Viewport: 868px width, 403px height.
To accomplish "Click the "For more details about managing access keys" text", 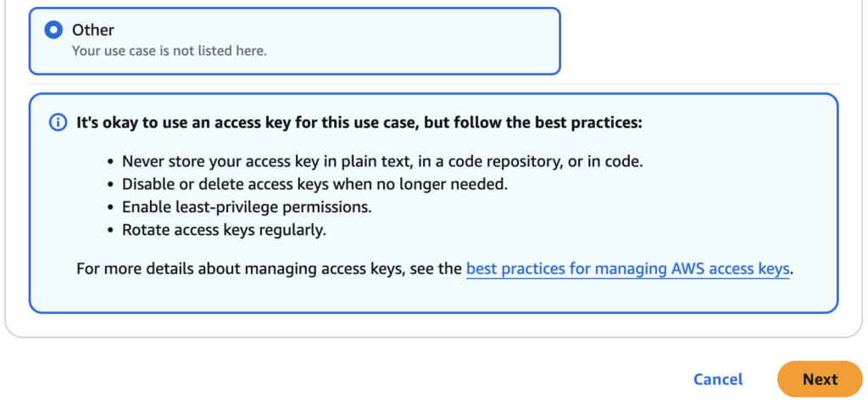I will coord(270,270).
